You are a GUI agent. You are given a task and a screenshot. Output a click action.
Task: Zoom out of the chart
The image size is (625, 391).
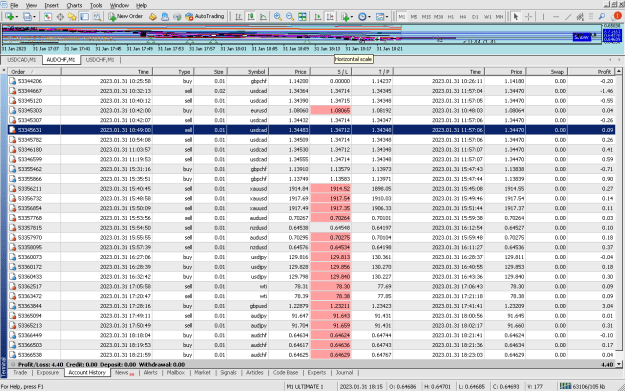(290, 16)
